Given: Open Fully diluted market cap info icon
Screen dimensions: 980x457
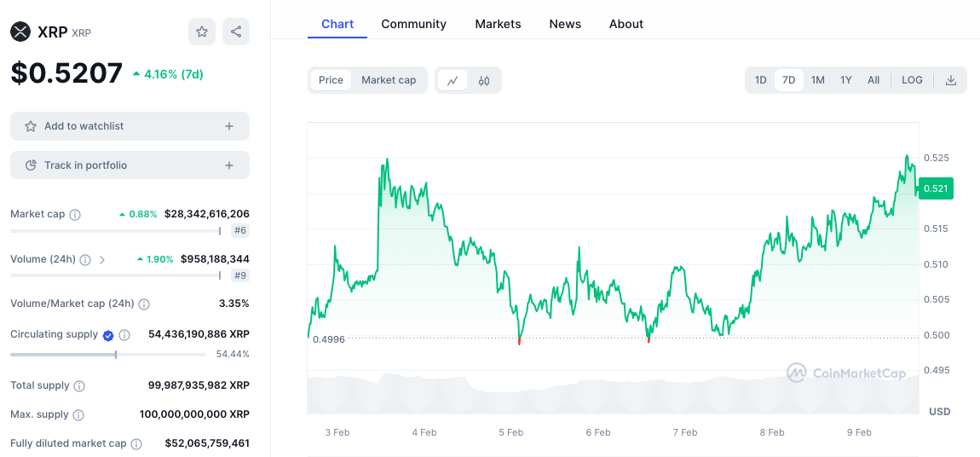Looking at the screenshot, I should pos(136,444).
